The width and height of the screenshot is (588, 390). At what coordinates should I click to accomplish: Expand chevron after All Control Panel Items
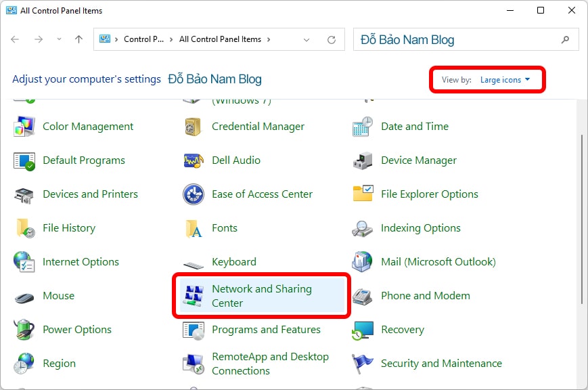[269, 39]
